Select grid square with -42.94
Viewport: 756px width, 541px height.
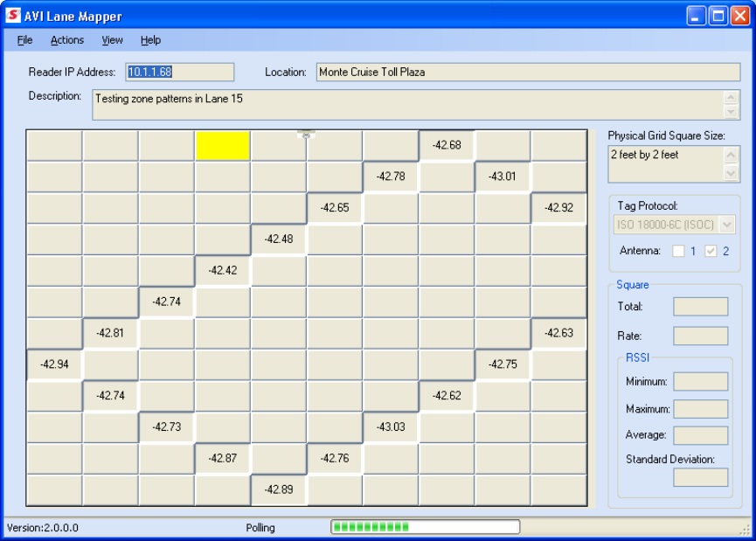tap(54, 364)
